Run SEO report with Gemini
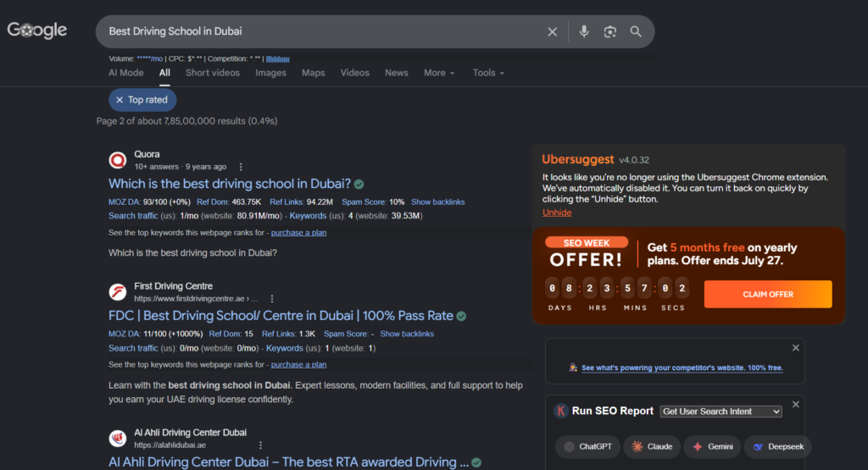 point(712,447)
